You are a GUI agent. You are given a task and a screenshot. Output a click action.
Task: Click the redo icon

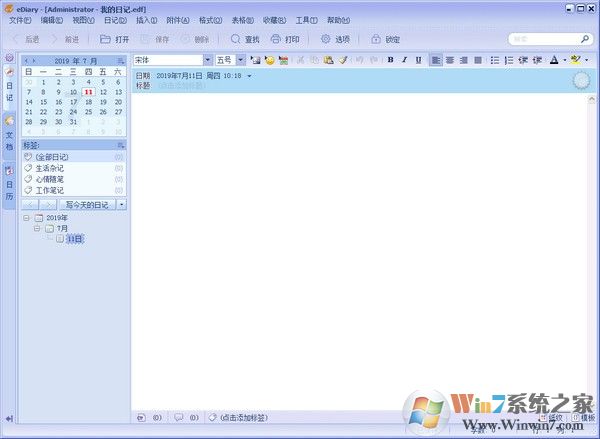[x=374, y=60]
